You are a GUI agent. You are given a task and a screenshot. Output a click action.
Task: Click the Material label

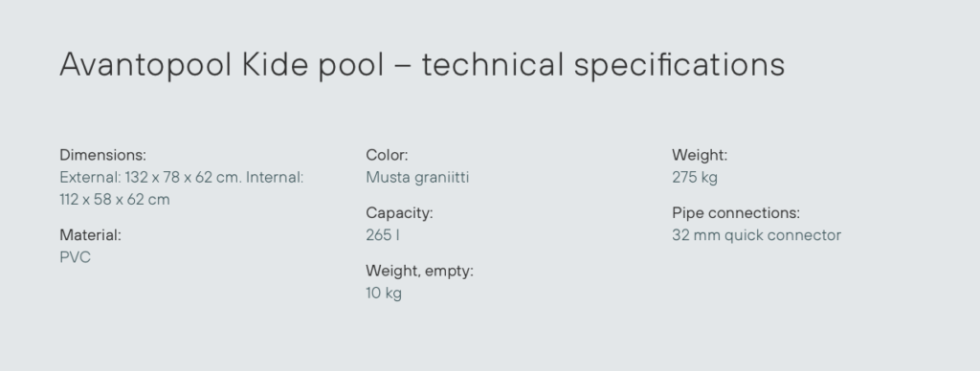click(x=90, y=235)
